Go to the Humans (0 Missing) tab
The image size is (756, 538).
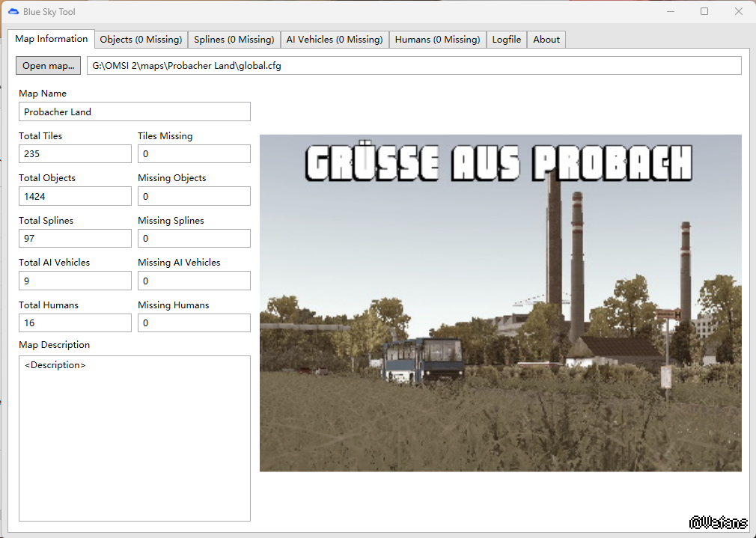point(437,40)
